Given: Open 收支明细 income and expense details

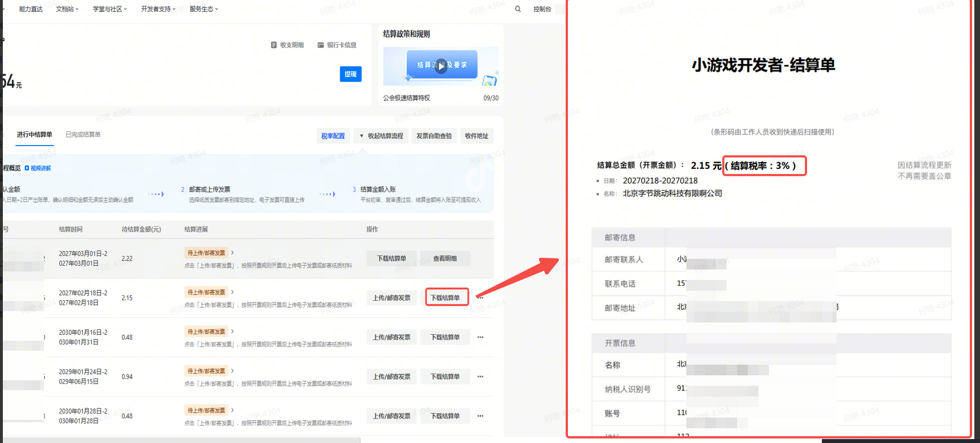Looking at the screenshot, I should point(287,45).
